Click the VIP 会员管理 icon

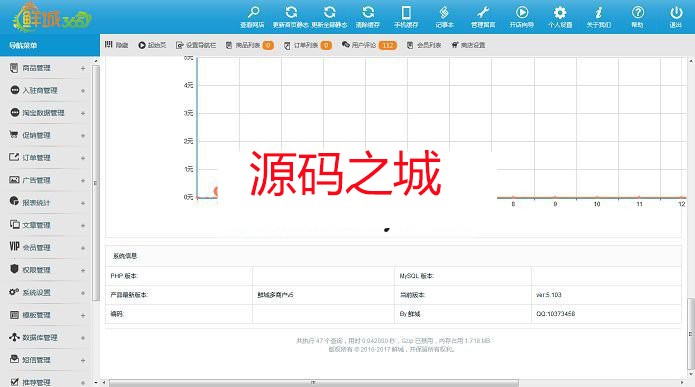coord(14,246)
